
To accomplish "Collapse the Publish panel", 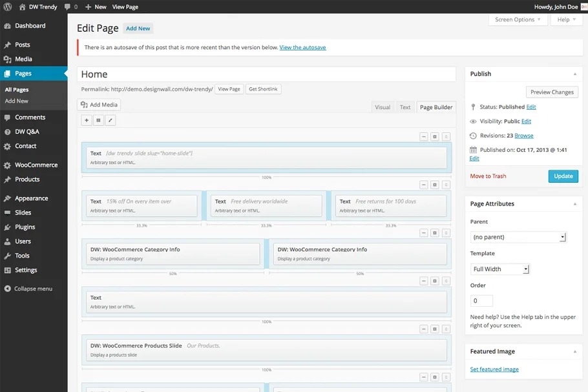I will [x=574, y=74].
